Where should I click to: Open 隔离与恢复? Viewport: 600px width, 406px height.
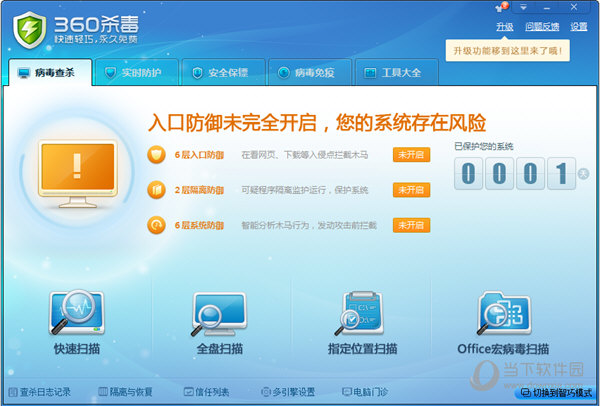point(126,392)
